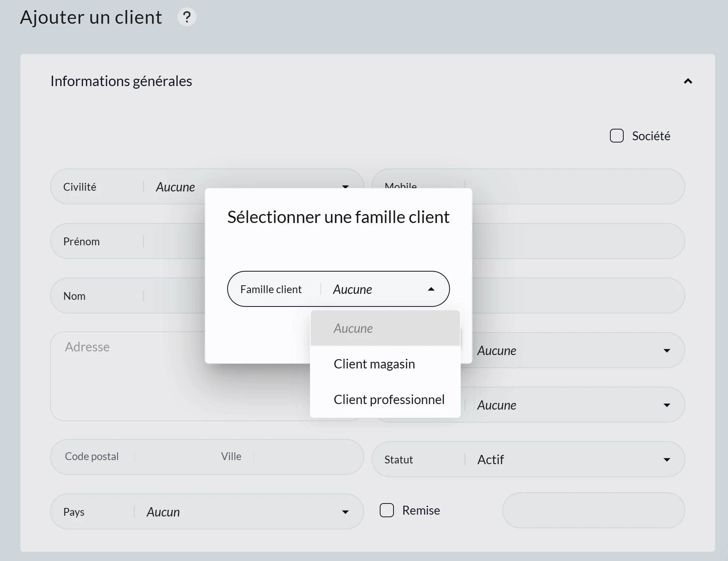Choose Aucune in the famille client list

[353, 328]
